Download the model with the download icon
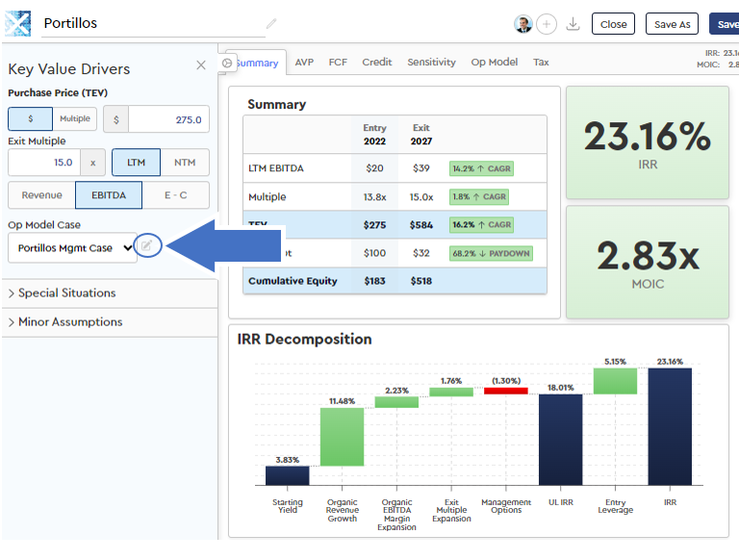 pos(573,23)
